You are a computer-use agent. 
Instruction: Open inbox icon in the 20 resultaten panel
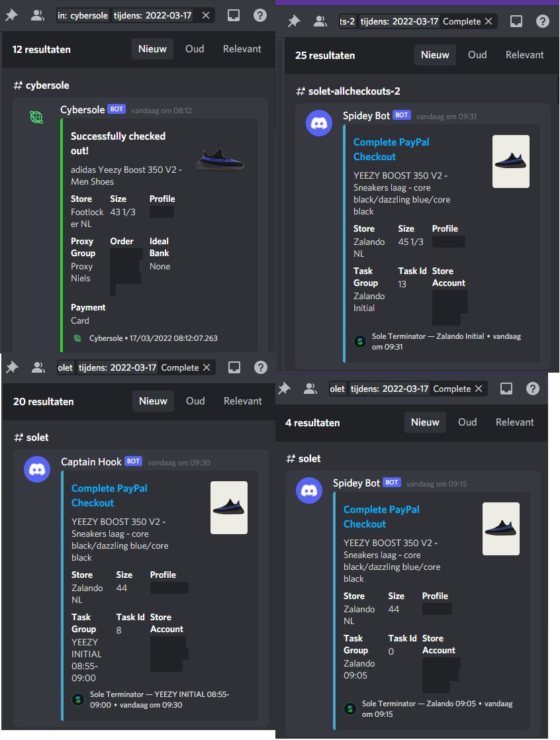point(234,367)
